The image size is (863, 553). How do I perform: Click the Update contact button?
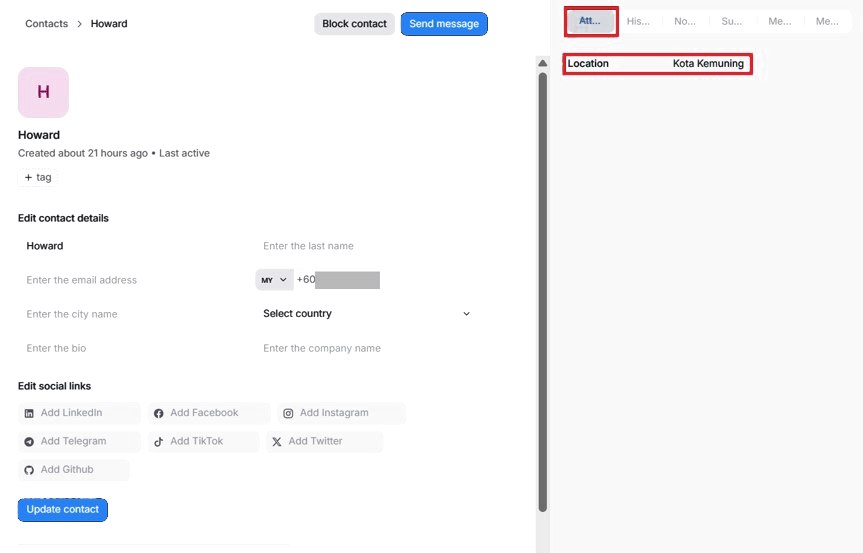point(63,510)
